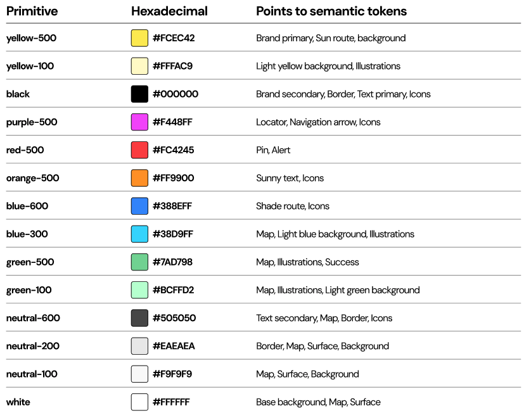
Task: Choose the purple-500 magenta swatch
Action: tap(139, 122)
